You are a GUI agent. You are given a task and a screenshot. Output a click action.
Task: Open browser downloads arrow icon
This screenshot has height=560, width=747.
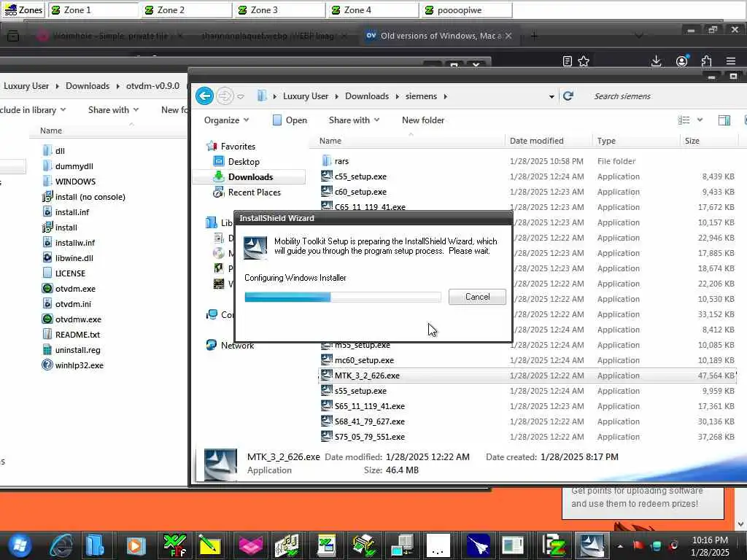pyautogui.click(x=656, y=61)
